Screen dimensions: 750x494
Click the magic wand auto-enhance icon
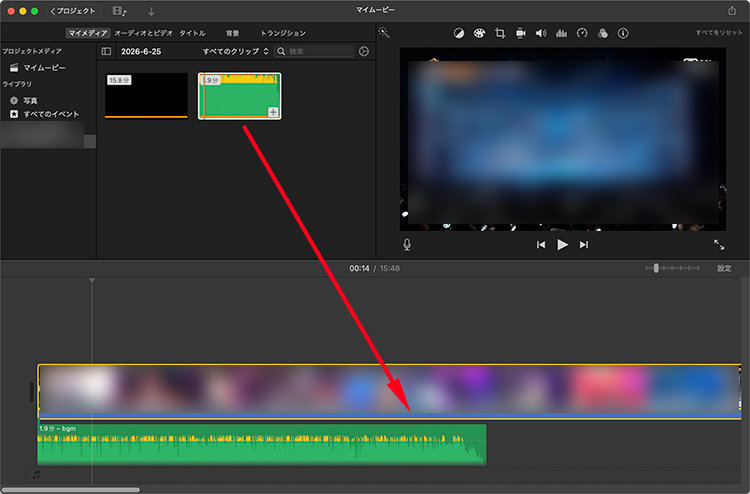(384, 33)
